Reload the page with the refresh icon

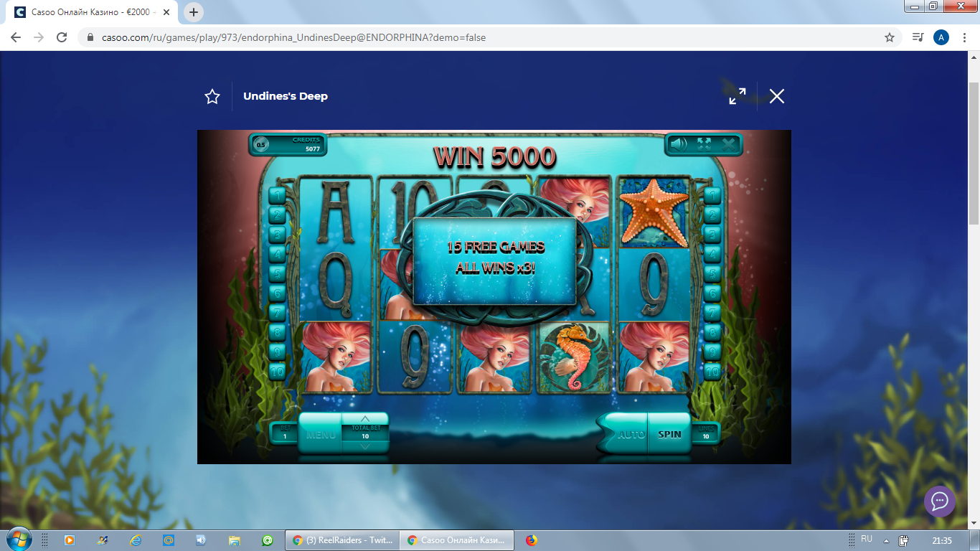[62, 37]
